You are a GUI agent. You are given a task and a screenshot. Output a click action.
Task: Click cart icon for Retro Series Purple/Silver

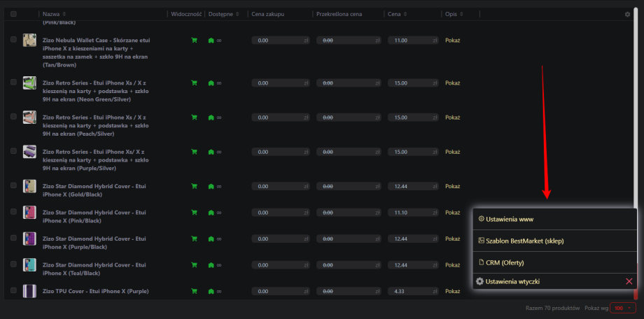pos(194,152)
